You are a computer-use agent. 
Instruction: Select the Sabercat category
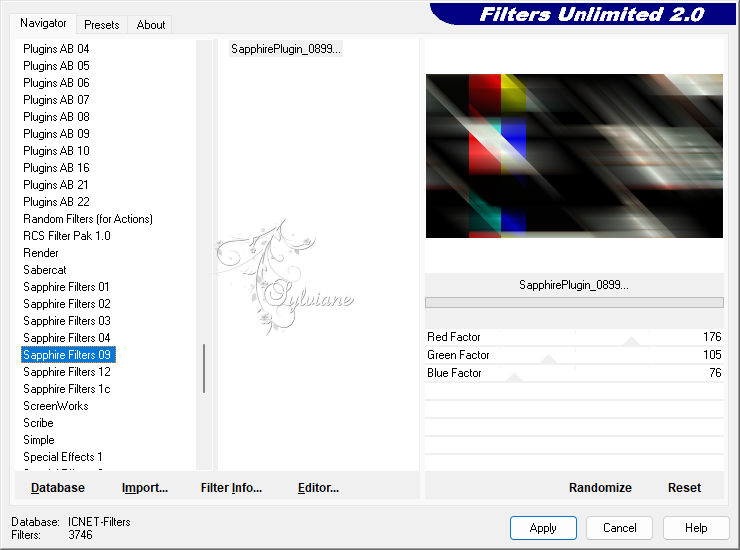tap(45, 270)
